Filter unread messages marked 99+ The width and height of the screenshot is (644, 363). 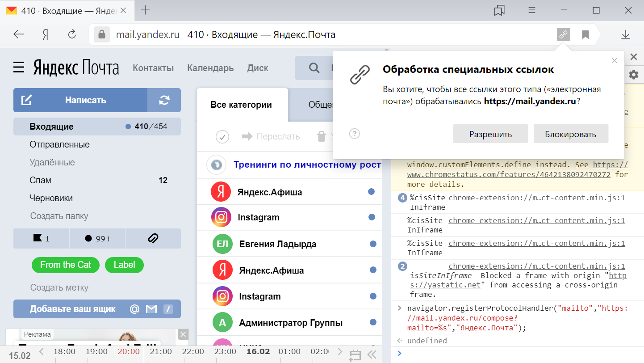(97, 239)
